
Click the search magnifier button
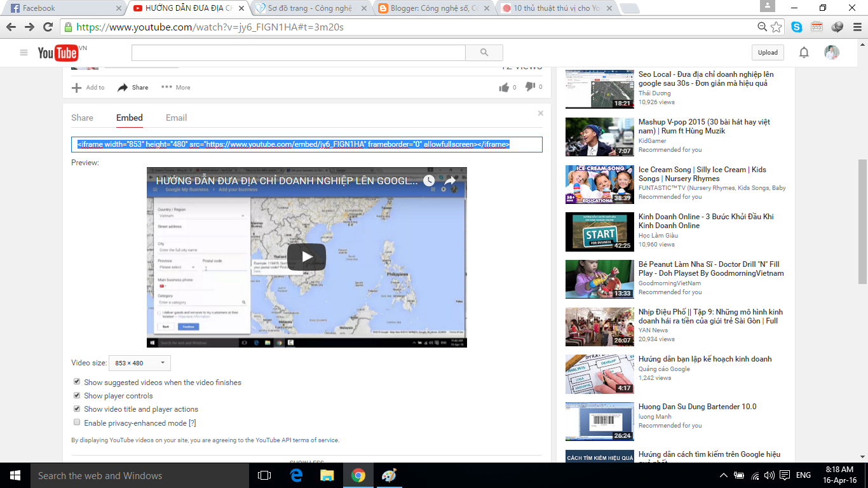point(484,53)
